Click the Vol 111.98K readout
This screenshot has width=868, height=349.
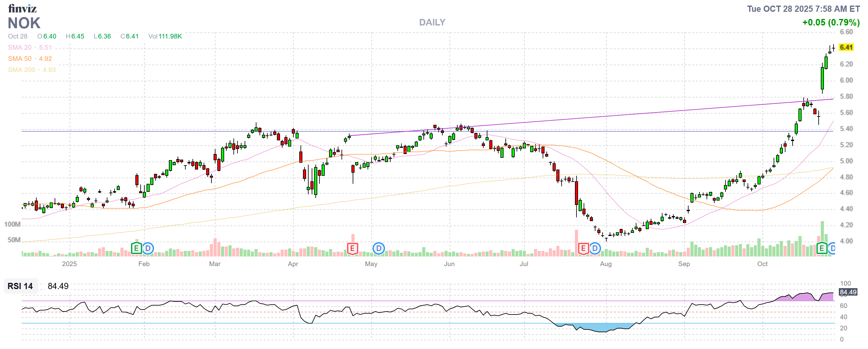coord(165,36)
